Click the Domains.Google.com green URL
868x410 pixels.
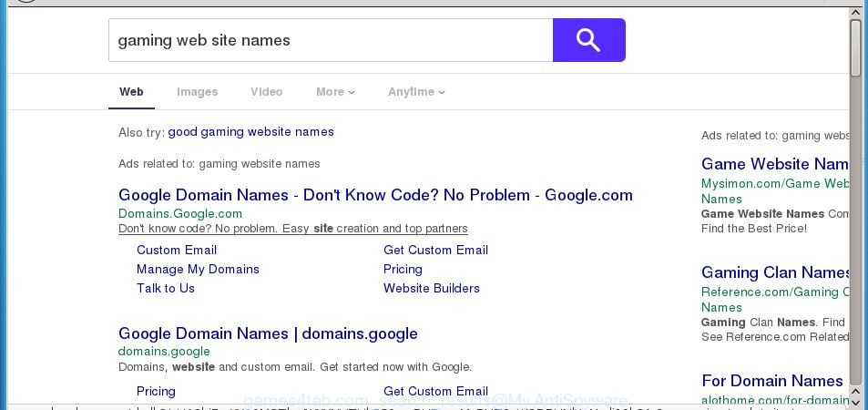click(x=180, y=213)
